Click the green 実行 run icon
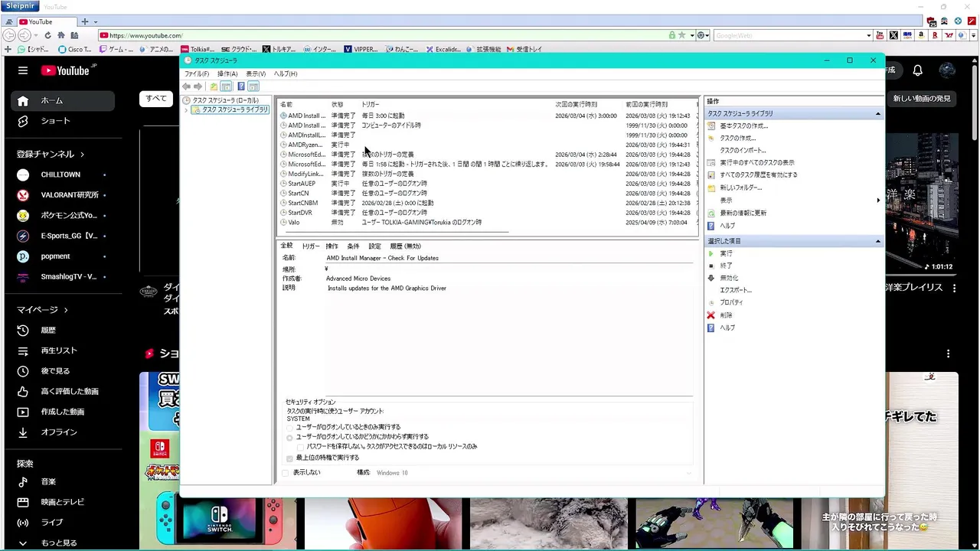 711,253
